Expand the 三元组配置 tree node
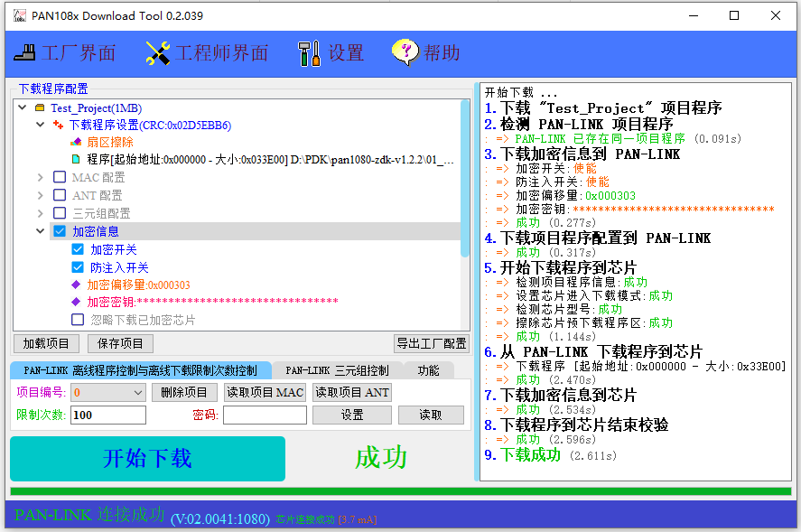 [41, 213]
